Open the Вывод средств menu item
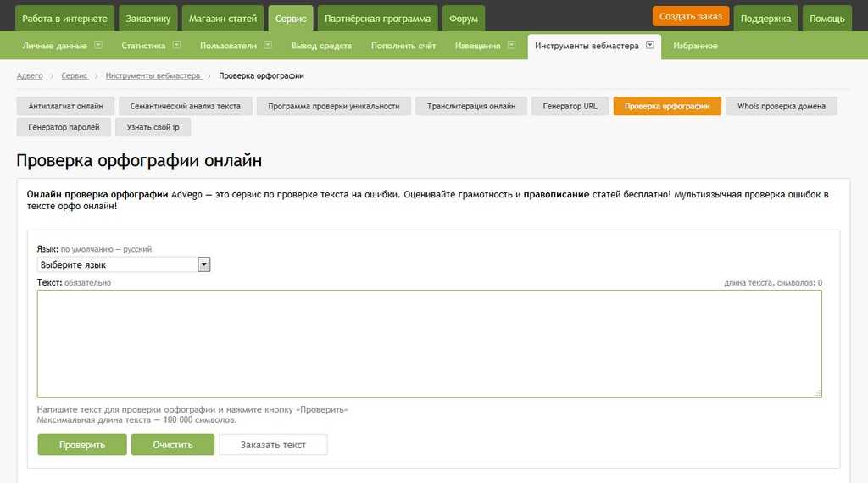This screenshot has height=483, width=868. 321,46
